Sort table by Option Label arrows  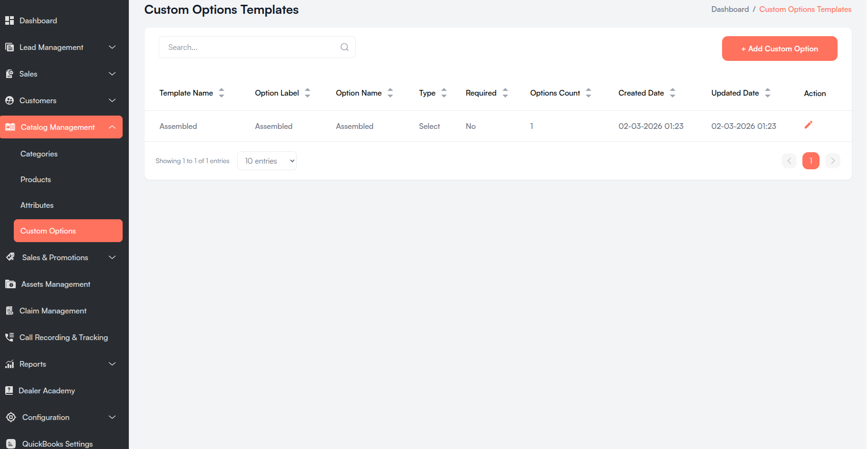point(308,93)
